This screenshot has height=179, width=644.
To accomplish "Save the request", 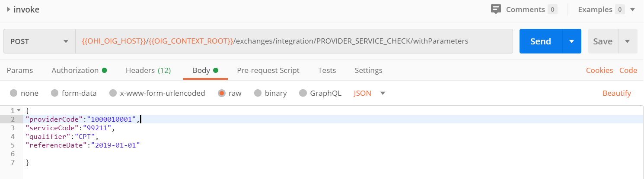I will [603, 41].
